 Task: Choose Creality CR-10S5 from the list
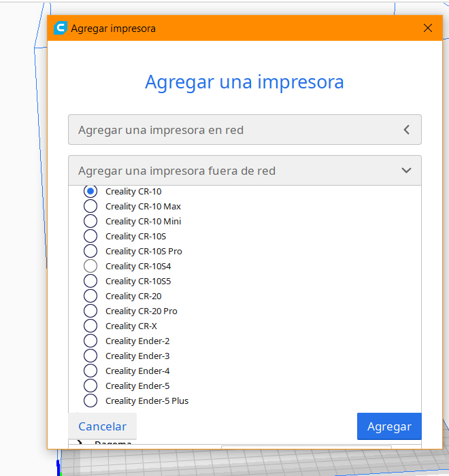tap(90, 282)
